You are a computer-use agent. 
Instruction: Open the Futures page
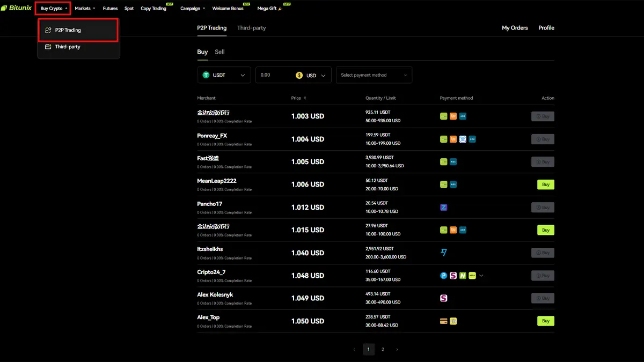[x=110, y=9]
